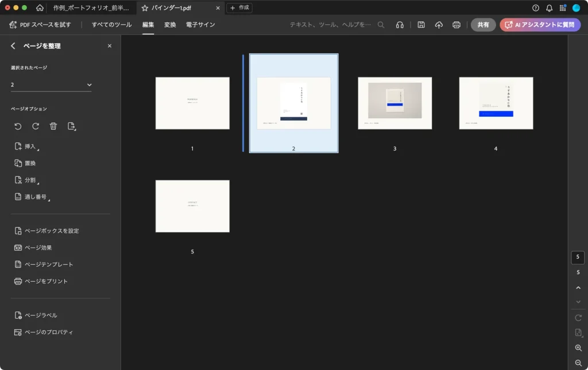Click the current page number box

[578, 257]
